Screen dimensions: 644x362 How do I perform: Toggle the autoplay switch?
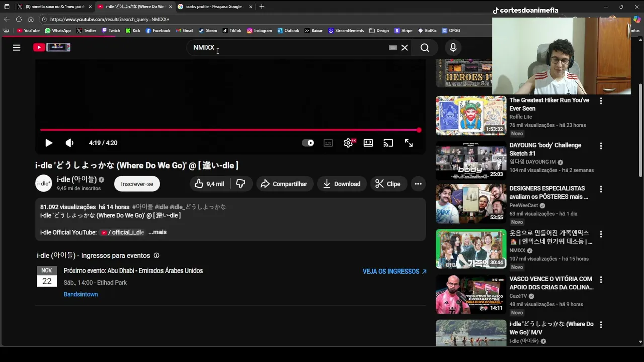point(308,143)
